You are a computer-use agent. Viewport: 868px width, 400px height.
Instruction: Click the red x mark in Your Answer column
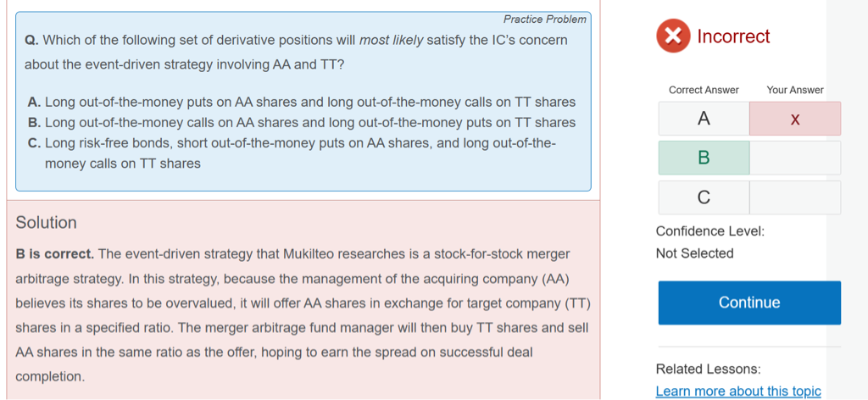point(794,119)
